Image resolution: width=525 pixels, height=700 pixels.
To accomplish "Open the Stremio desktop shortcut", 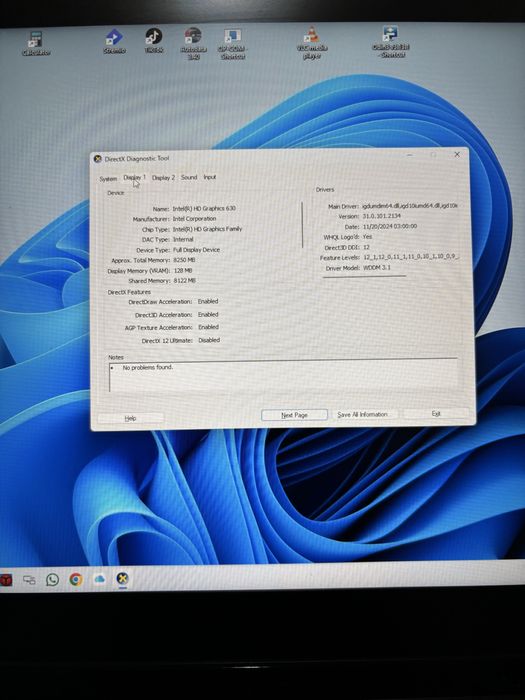I will click(114, 42).
